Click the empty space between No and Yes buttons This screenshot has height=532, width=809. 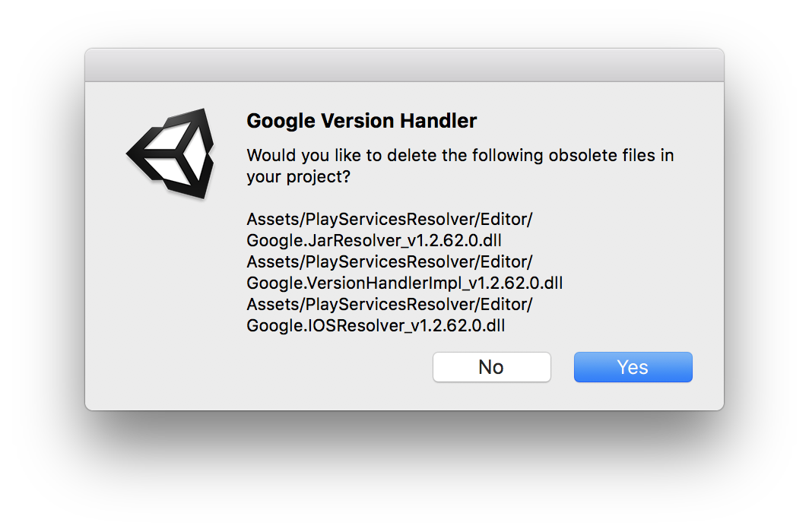(x=563, y=367)
